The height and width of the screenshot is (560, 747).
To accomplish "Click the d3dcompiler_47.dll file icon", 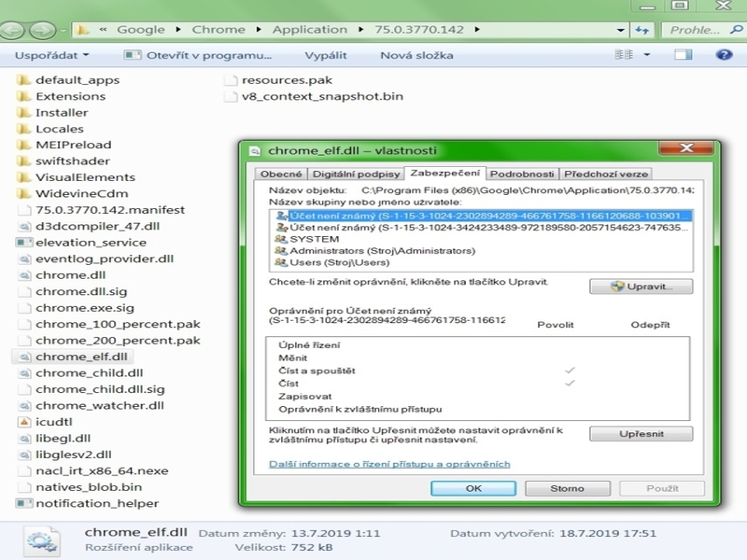I will [x=24, y=226].
